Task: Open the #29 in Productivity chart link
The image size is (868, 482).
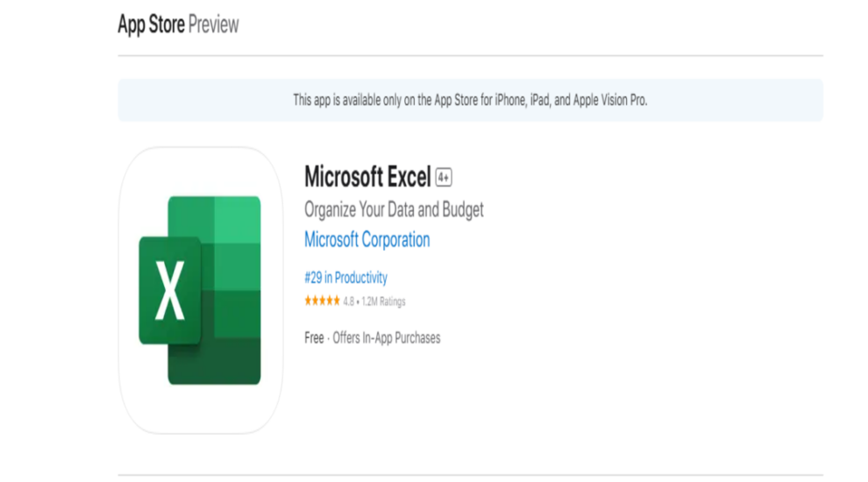Action: 346,277
